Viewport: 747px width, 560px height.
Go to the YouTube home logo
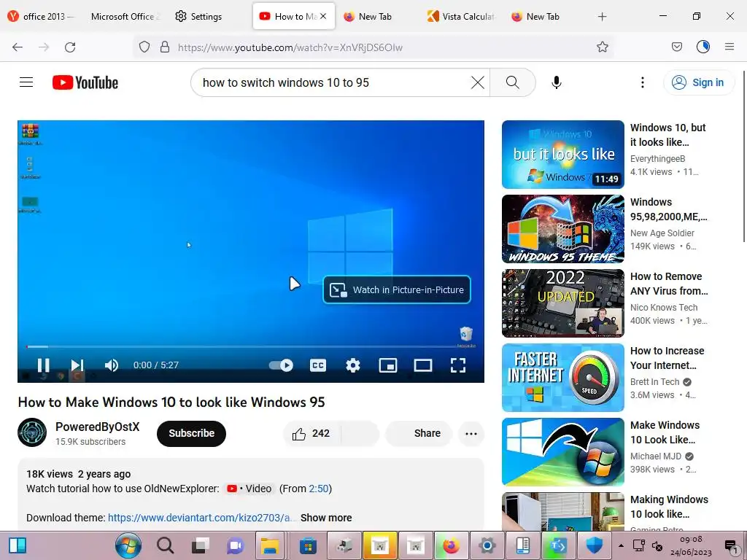(x=85, y=82)
